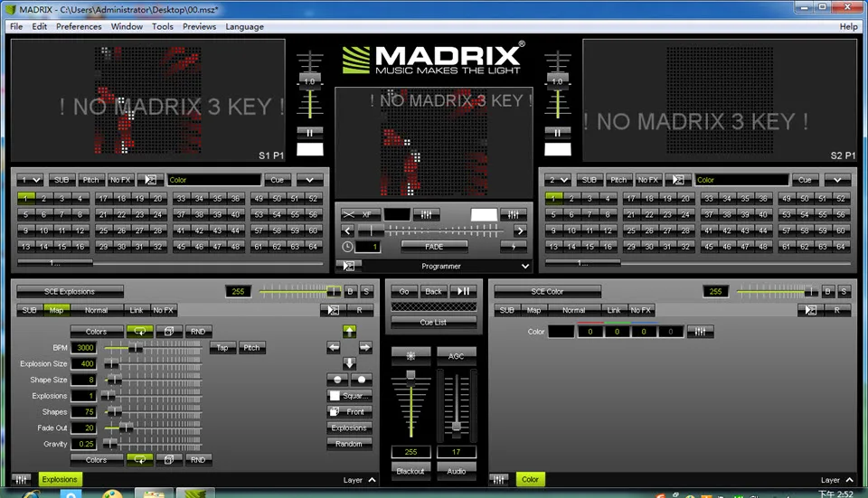The height and width of the screenshot is (498, 868).
Task: Toggle S solo button in right effect panel
Action: click(x=844, y=292)
